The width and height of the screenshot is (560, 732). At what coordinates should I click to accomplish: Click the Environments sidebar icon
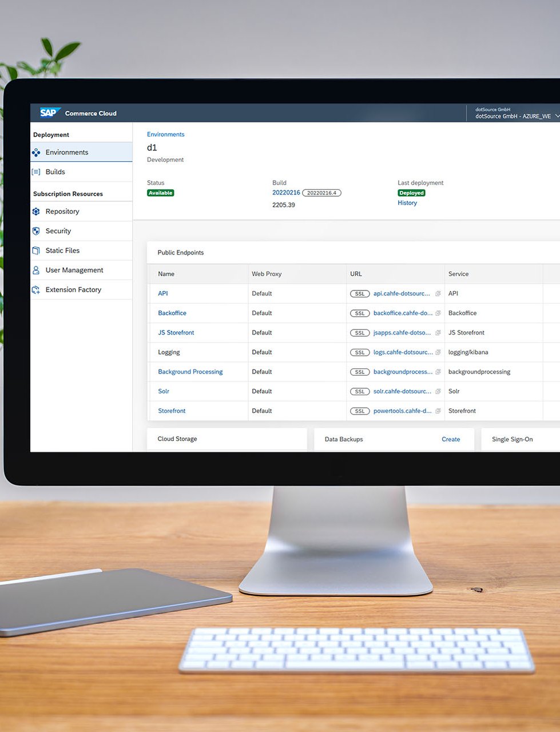[x=36, y=153]
